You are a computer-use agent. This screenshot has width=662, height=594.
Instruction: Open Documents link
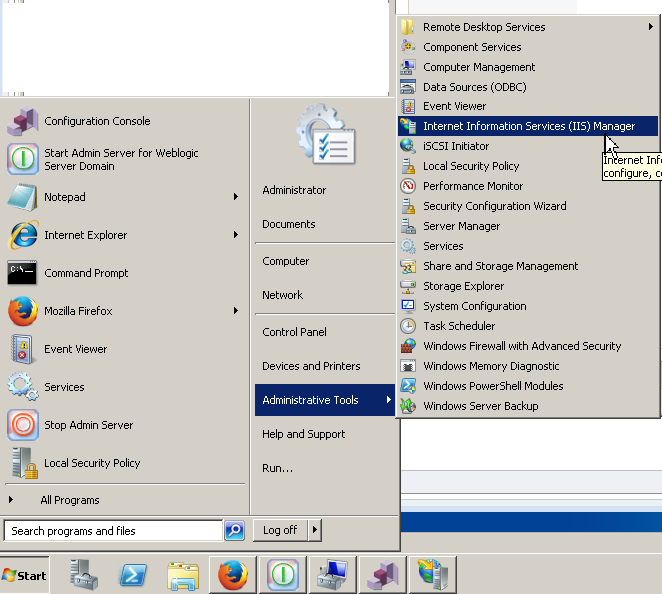pos(289,224)
